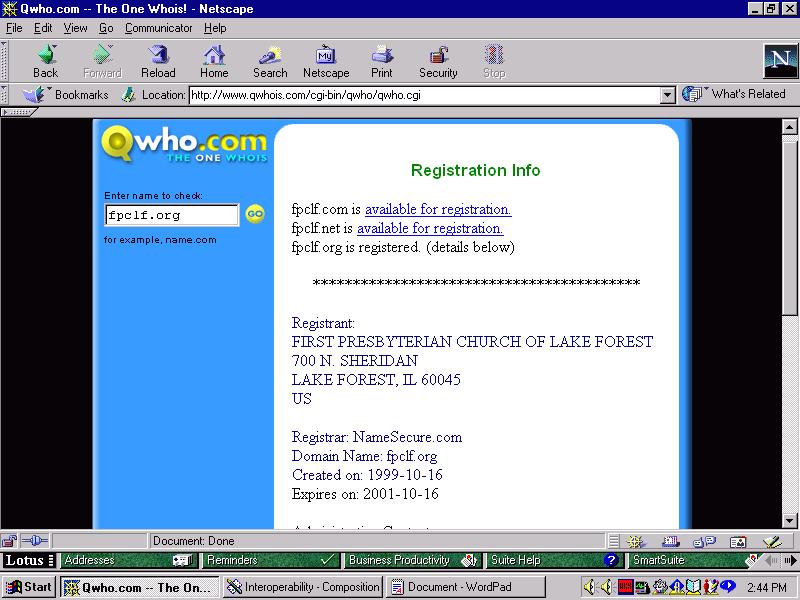Click the page scrollbar up arrow

pyautogui.click(x=790, y=127)
